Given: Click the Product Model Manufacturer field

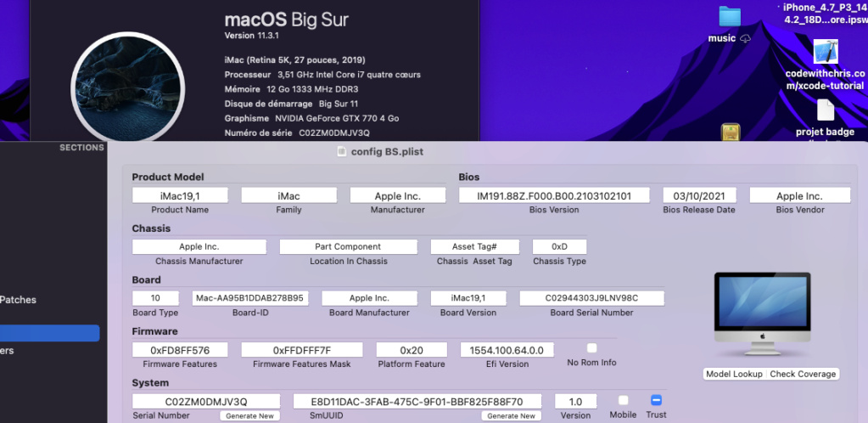Looking at the screenshot, I should [397, 195].
